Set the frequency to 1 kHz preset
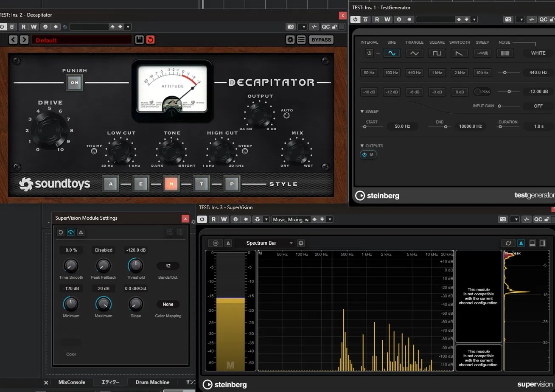The height and width of the screenshot is (392, 555). point(437,73)
